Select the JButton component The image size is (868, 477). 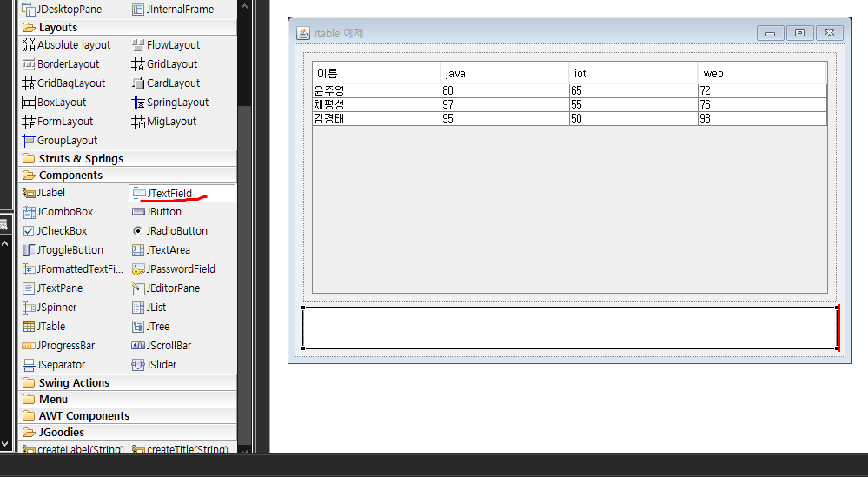pos(156,212)
